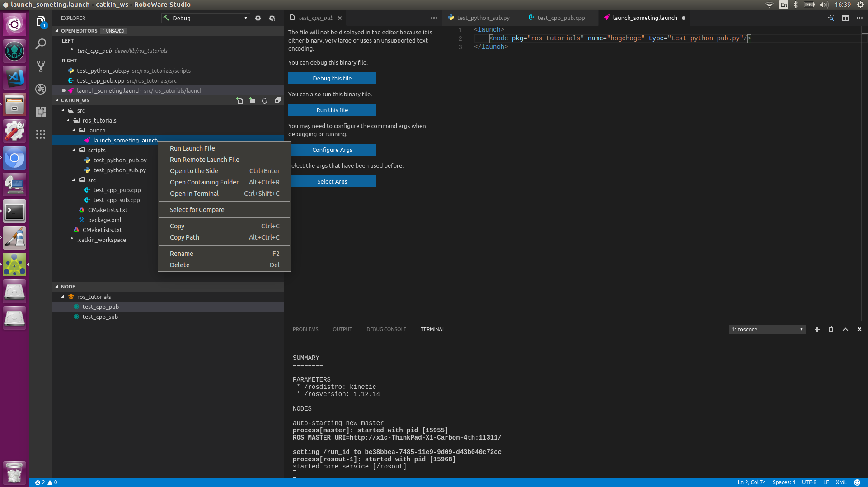The height and width of the screenshot is (487, 868).
Task: Collapse all folders in CATKIN_WS explorer
Action: tap(277, 100)
